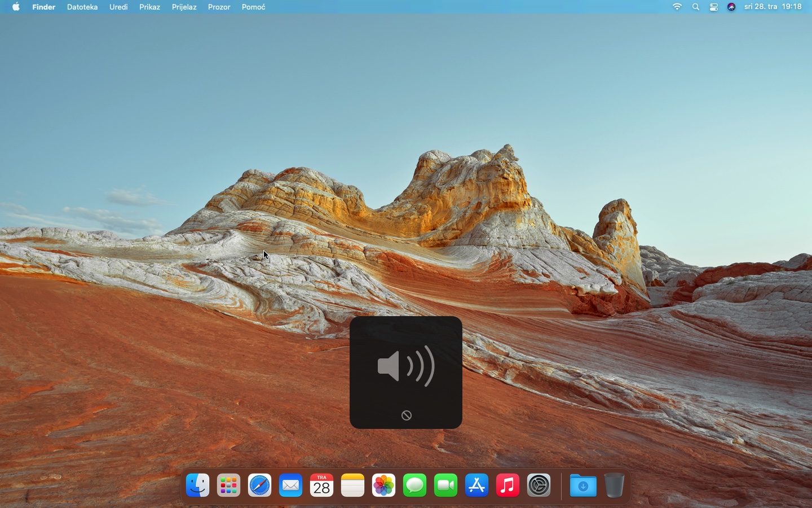Screen dimensions: 812x508
Task: Click the date and time sri 28. tra 19:18
Action: [773, 7]
